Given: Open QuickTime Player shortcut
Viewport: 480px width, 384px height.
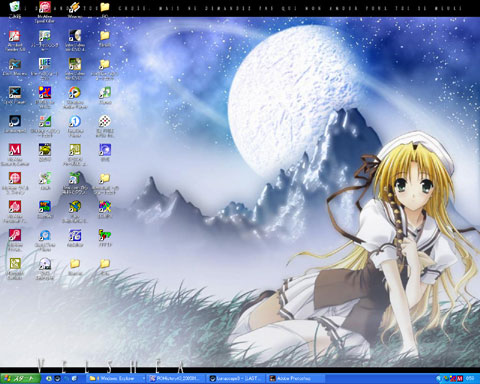Looking at the screenshot, I should click(x=45, y=236).
